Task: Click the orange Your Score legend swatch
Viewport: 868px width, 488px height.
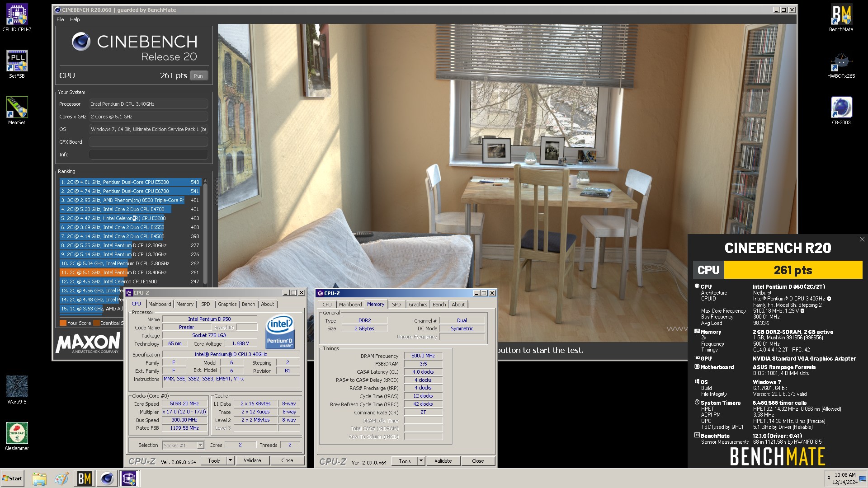Action: (63, 323)
